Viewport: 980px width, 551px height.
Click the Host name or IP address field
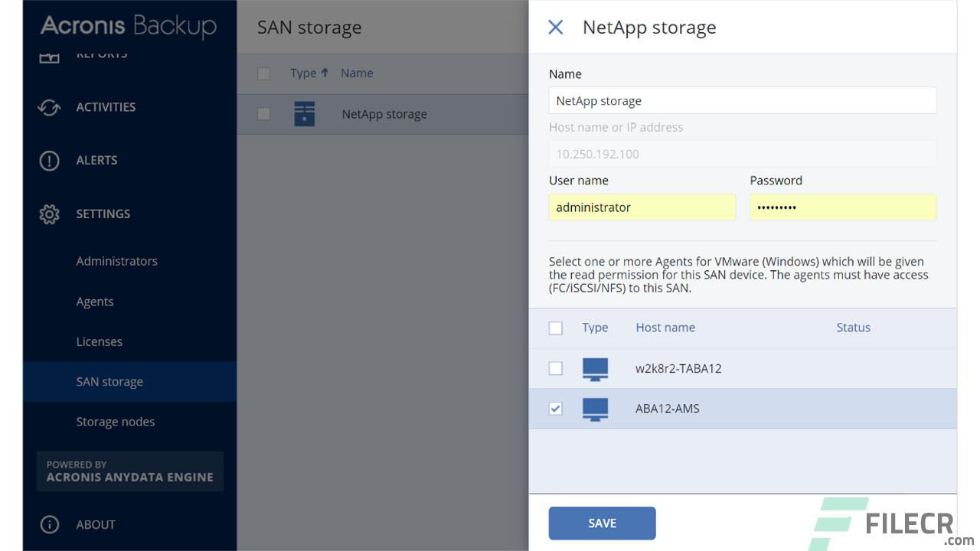[743, 154]
